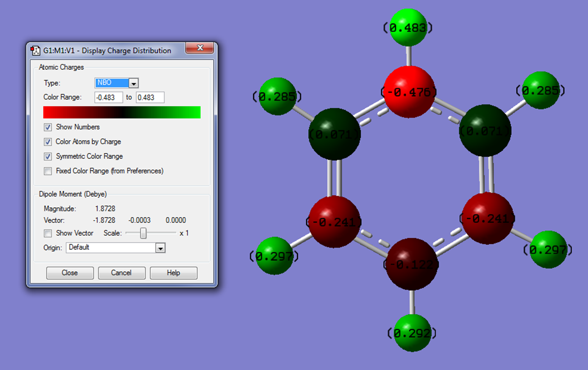
Task: Open the charge Type dropdown showing NBO
Action: 133,83
